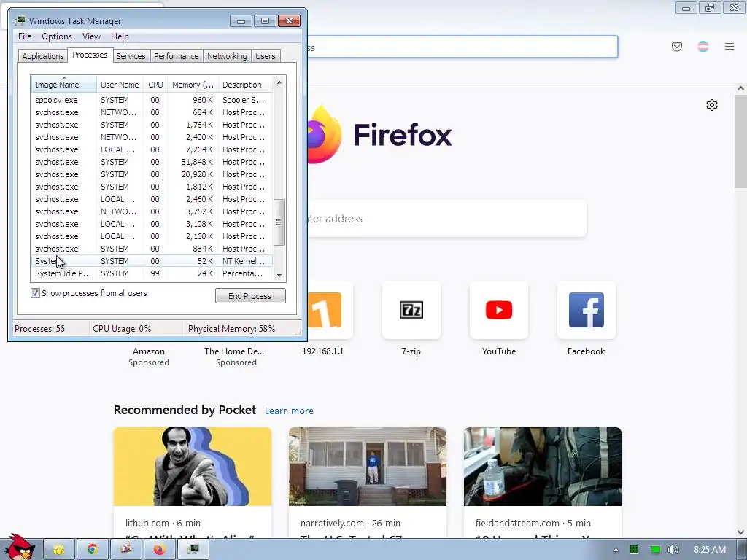Open the File menu
This screenshot has height=560, width=747.
point(25,36)
